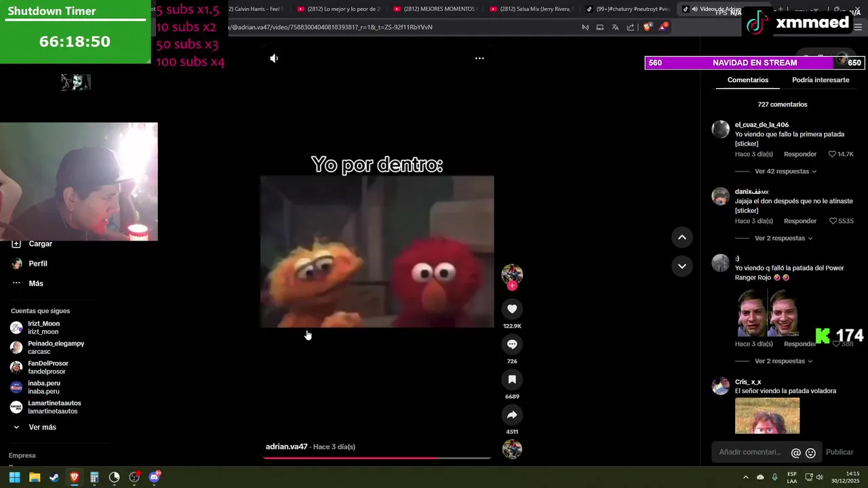
Task: Go to next video with down chevron
Action: (x=682, y=266)
